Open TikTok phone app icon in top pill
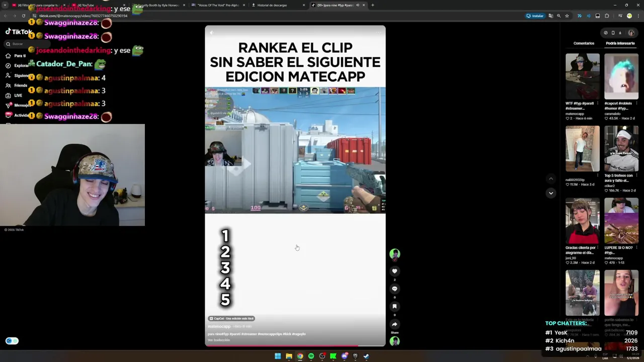Viewport: 644px width, 362px height. 613,33
